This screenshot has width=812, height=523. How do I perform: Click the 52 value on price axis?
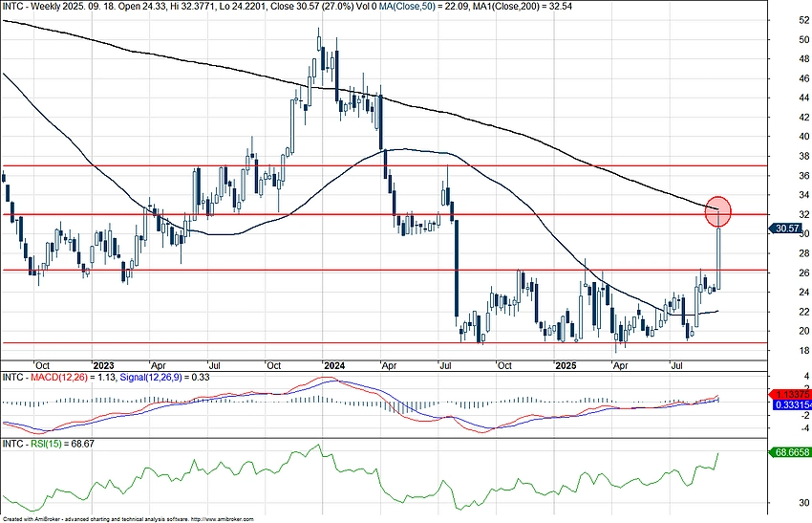pos(789,19)
